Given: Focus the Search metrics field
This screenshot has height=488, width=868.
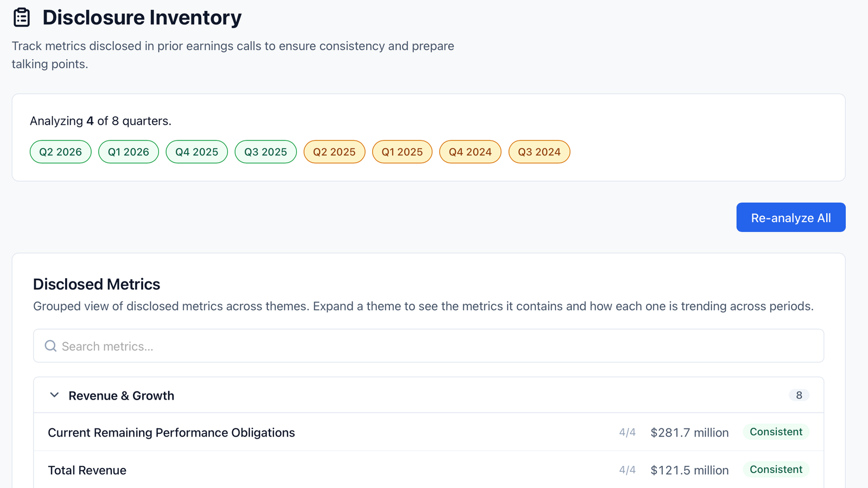Looking at the screenshot, I should point(429,346).
